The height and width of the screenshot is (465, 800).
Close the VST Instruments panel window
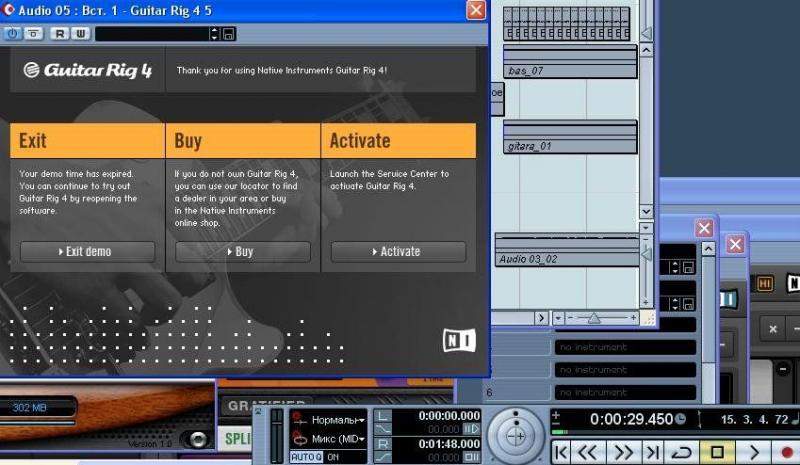[x=704, y=228]
